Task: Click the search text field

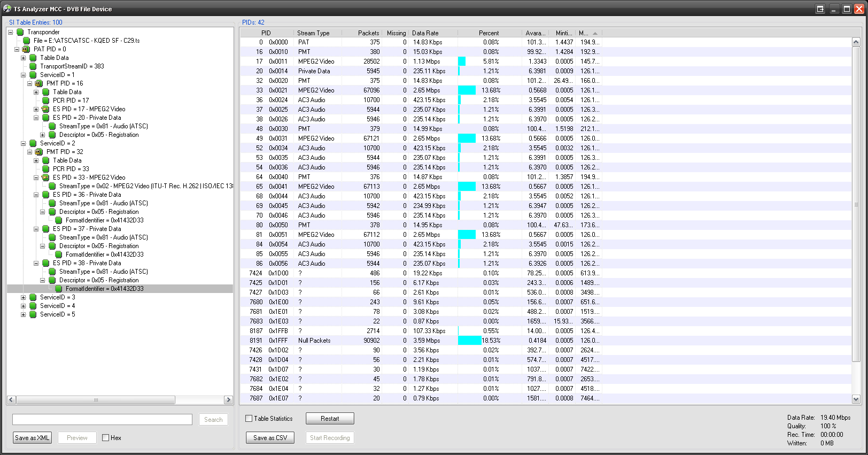Action: (102, 420)
